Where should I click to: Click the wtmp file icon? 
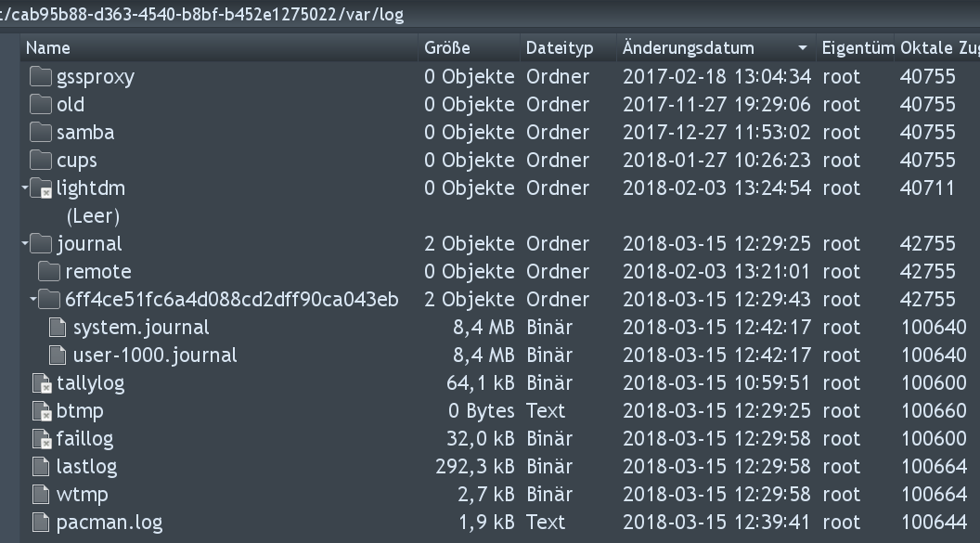[41, 495]
